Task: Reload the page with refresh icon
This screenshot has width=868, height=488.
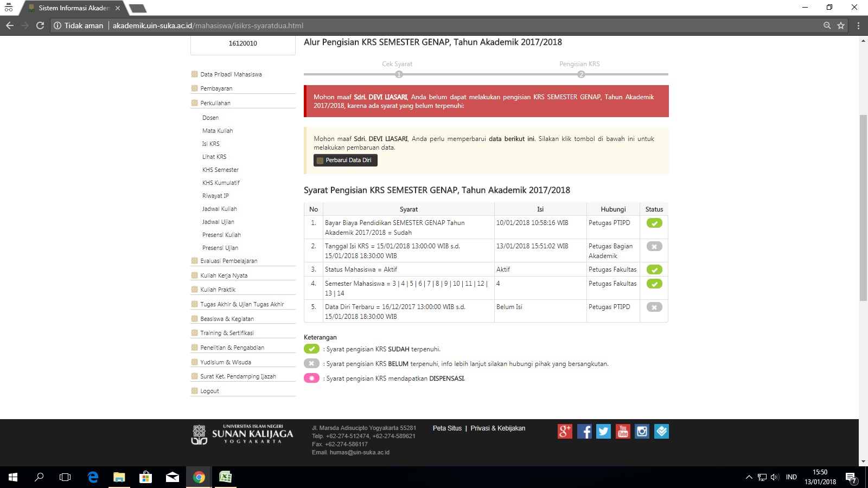Action: (x=40, y=25)
